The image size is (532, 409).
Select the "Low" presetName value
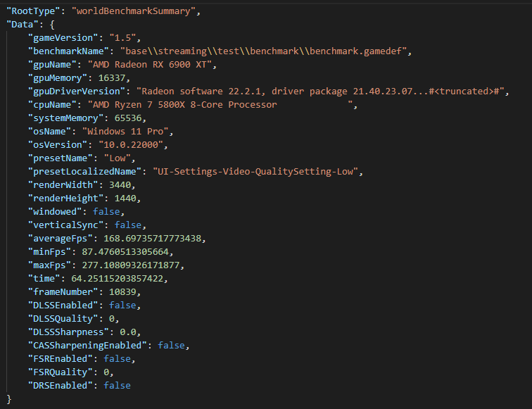pyautogui.click(x=118, y=158)
